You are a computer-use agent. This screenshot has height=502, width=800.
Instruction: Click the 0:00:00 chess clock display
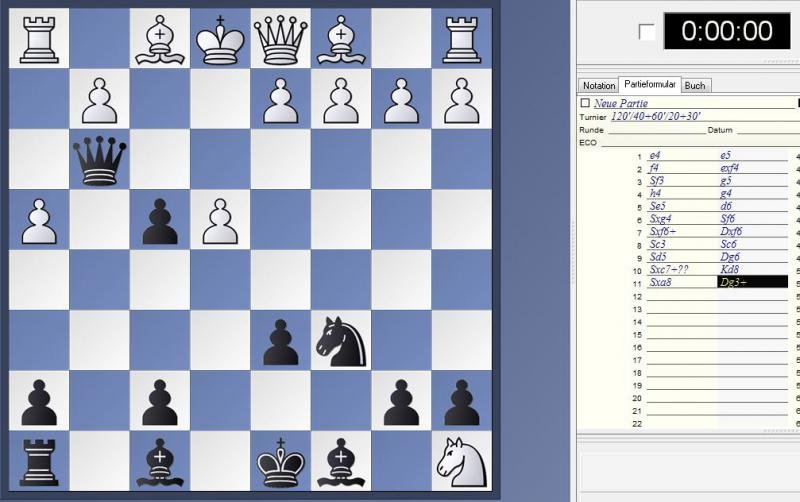coord(726,31)
